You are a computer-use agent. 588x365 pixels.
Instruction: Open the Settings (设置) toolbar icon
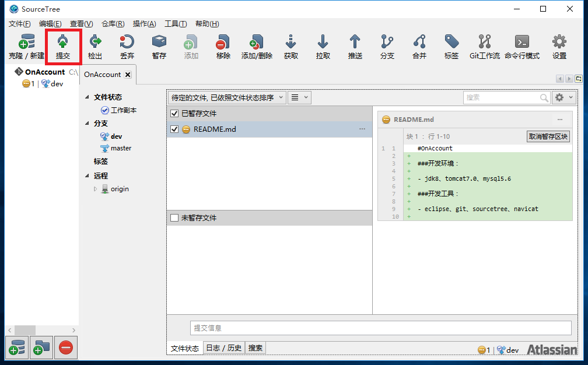click(x=559, y=47)
